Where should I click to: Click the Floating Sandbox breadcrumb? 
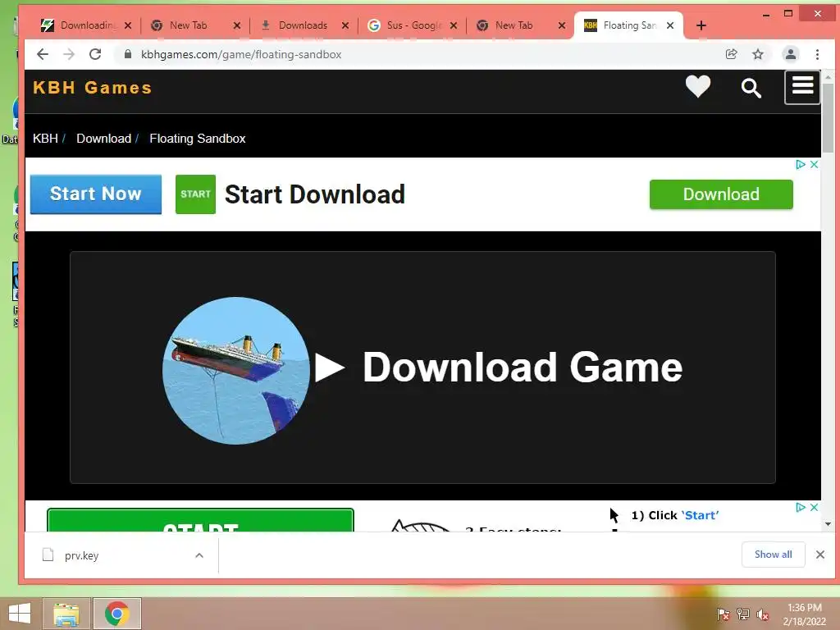click(197, 138)
